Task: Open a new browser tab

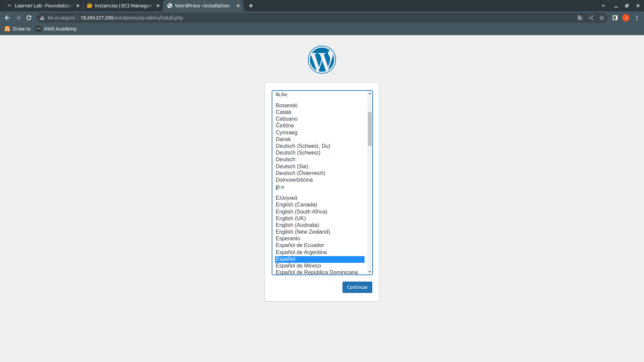Action: pos(251,6)
